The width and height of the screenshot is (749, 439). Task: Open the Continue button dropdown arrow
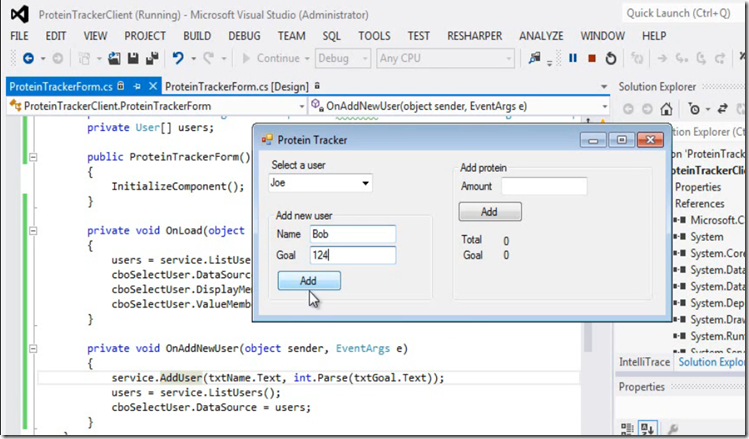tap(307, 59)
